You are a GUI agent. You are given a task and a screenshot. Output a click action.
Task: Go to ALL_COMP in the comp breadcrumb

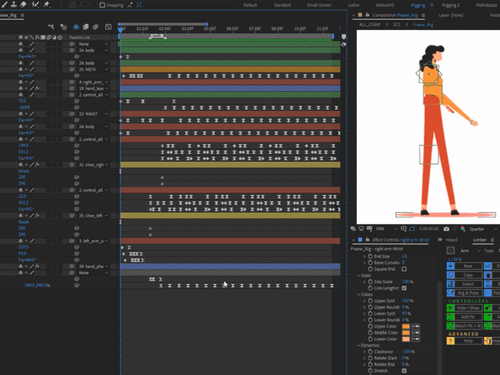coord(370,25)
